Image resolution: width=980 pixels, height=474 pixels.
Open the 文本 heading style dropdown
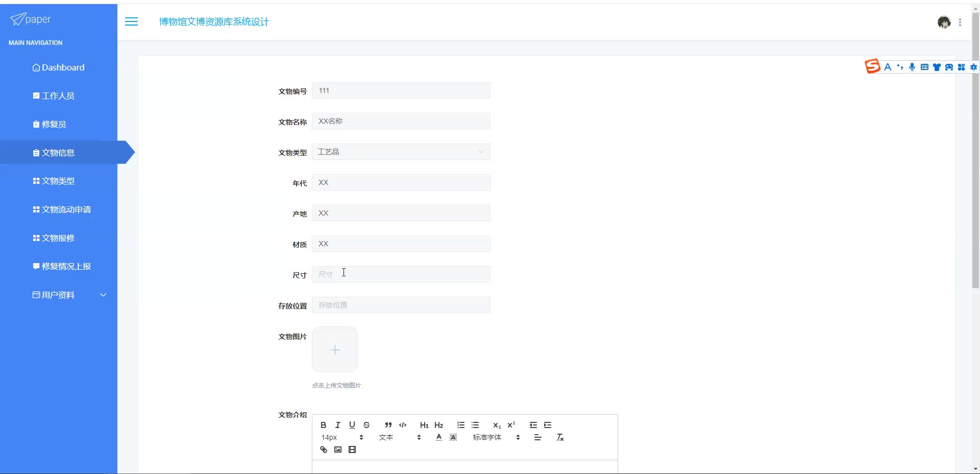400,437
